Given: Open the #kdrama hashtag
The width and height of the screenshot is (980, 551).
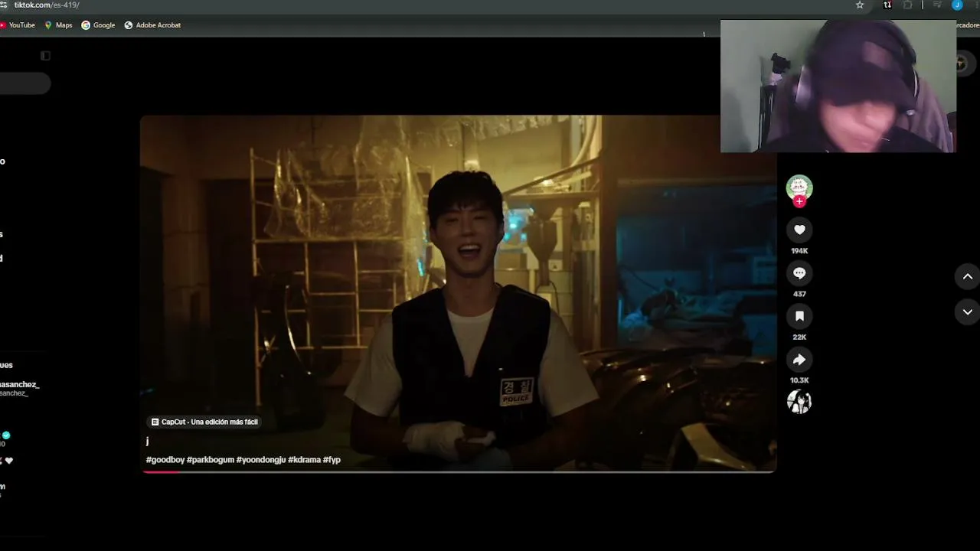Looking at the screenshot, I should pyautogui.click(x=305, y=460).
